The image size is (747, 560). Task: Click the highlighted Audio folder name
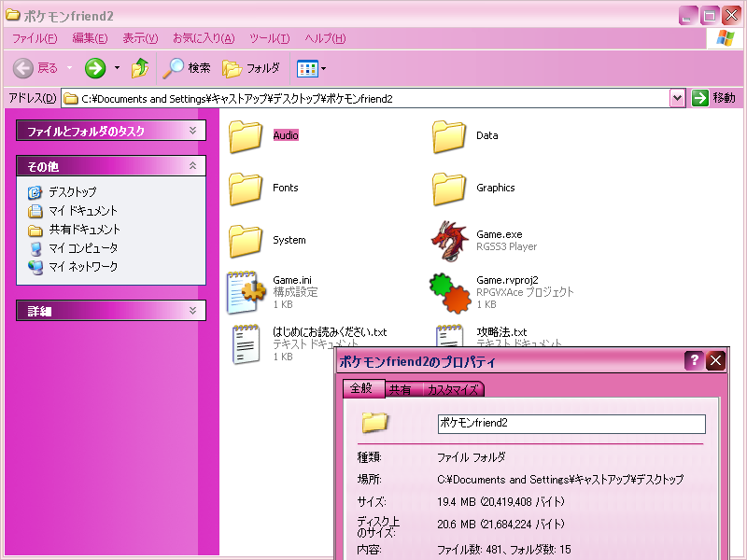click(x=286, y=135)
